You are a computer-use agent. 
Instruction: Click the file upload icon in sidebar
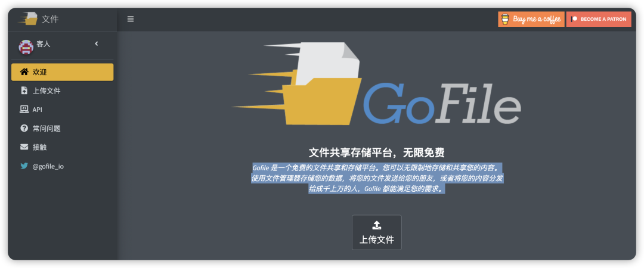24,91
